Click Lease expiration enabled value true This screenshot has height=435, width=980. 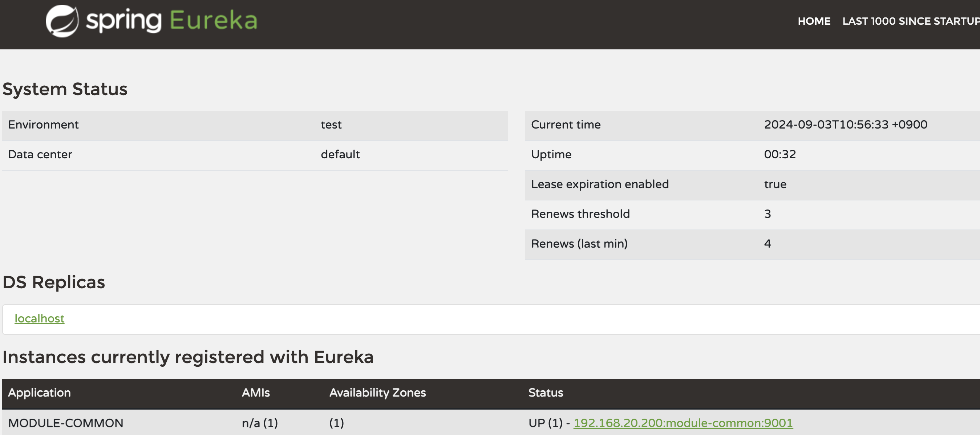(775, 184)
